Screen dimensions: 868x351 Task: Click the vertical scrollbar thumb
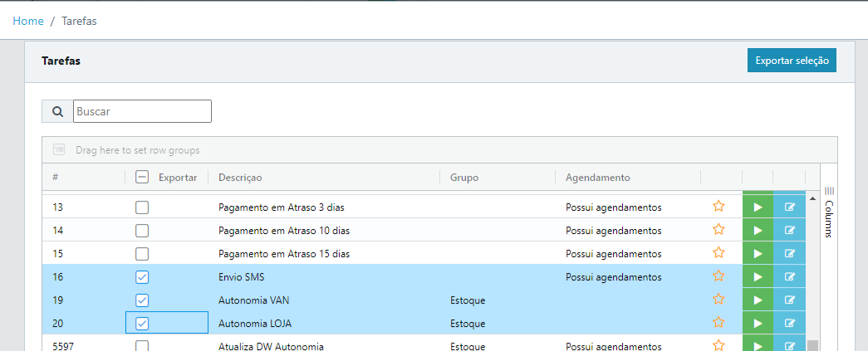pos(812,345)
